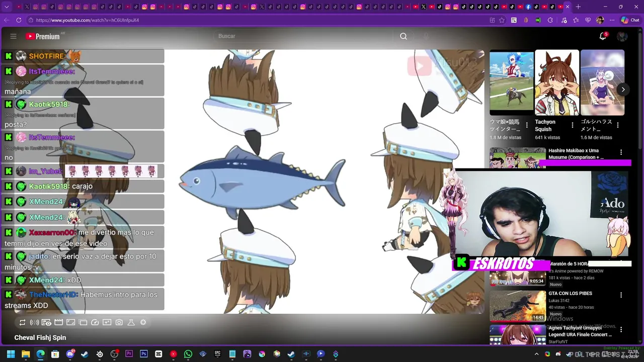Viewport: 644px width, 362px height.
Task: Open Microsoft Store from the taskbar
Action: pos(55,354)
